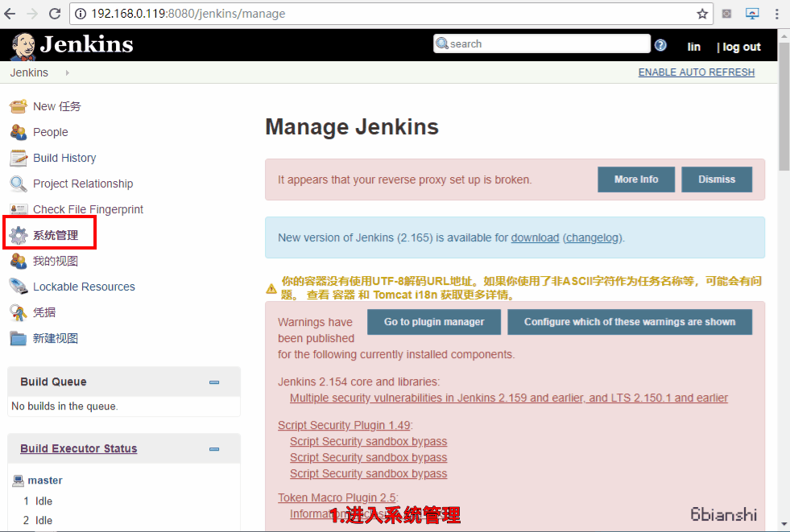Click the Check File Fingerprint icon

[19, 209]
